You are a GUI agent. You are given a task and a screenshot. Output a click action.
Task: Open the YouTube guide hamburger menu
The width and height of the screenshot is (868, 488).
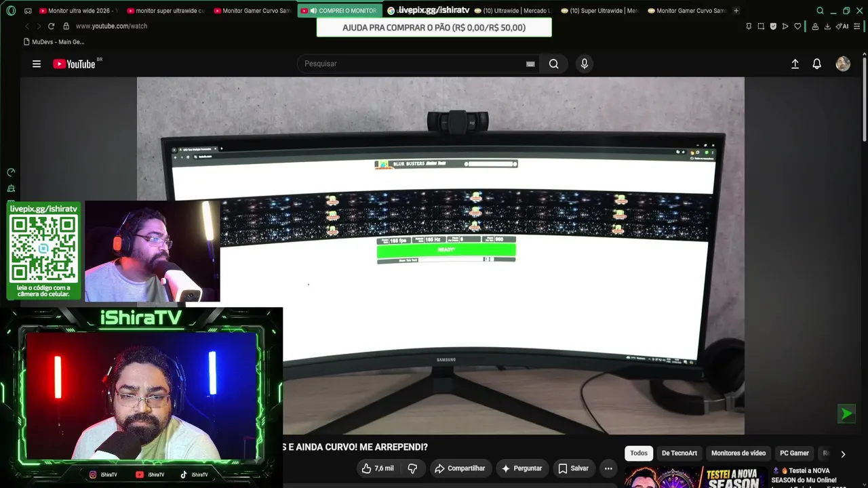click(x=37, y=64)
